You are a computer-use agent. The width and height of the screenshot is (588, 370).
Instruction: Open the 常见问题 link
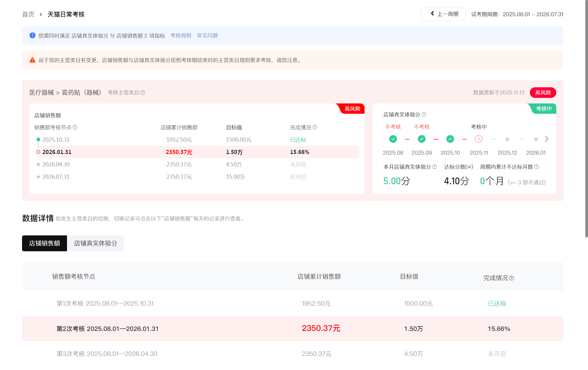pyautogui.click(x=207, y=36)
